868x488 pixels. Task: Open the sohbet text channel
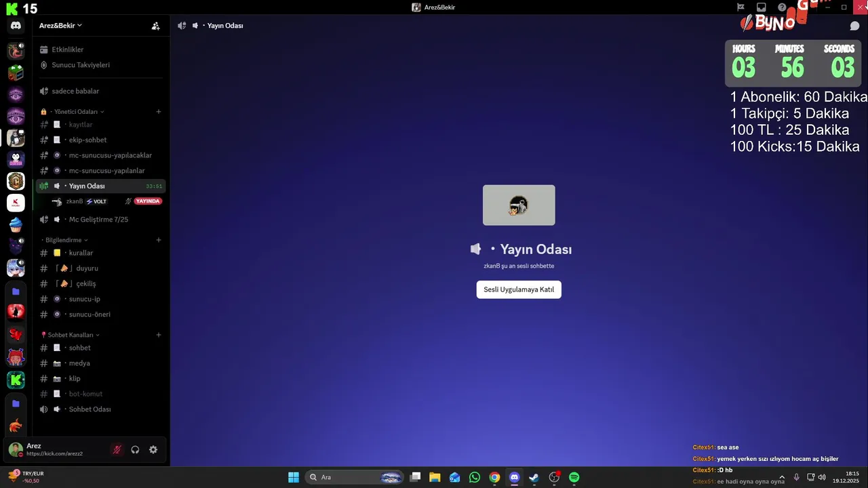[100, 348]
